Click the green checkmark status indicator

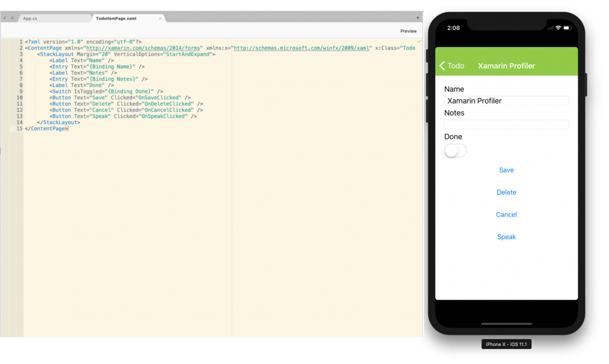[419, 41]
